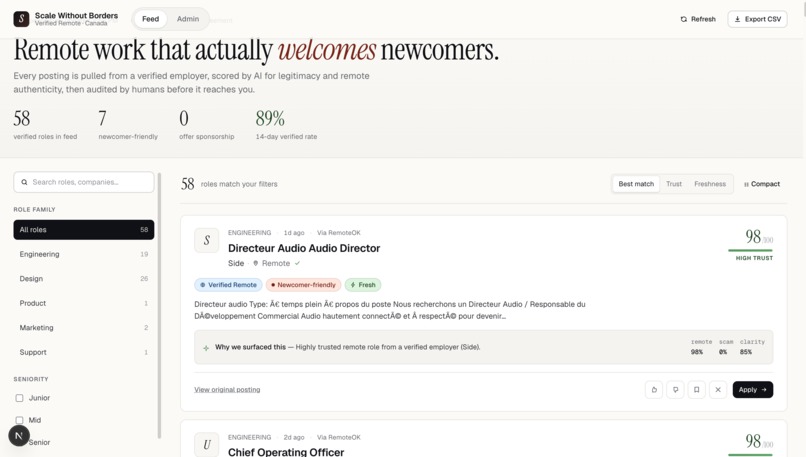Open the View original posting link

tap(227, 390)
